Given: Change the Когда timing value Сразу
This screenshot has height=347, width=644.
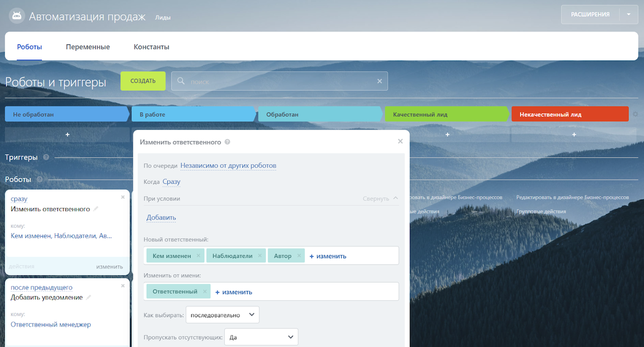Looking at the screenshot, I should 171,182.
